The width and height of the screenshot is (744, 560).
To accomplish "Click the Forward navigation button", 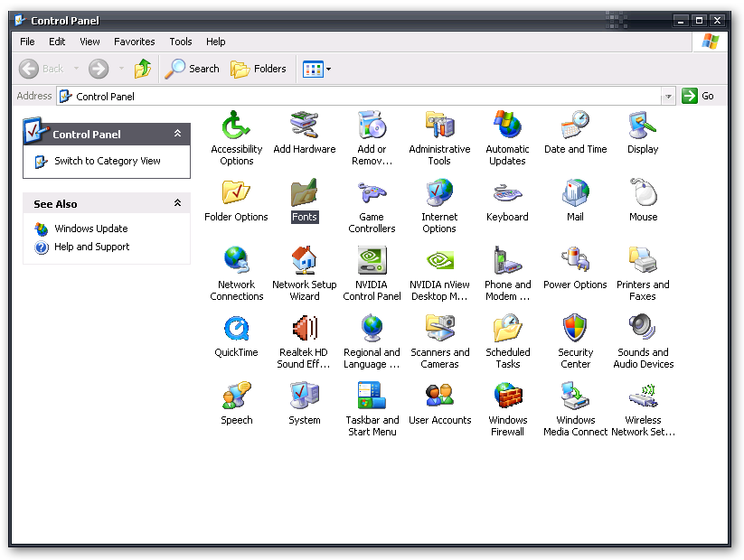I will [99, 69].
